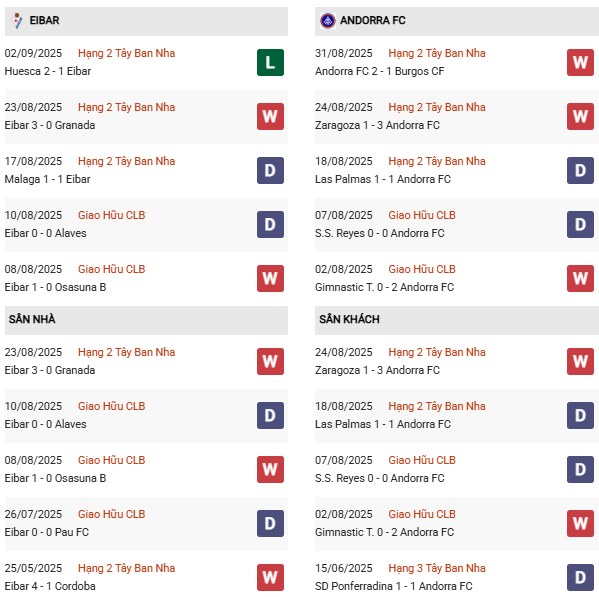The image size is (599, 597).
Task: Click W badge for Gimnastic T. match under Sân Khách
Action: [x=580, y=523]
